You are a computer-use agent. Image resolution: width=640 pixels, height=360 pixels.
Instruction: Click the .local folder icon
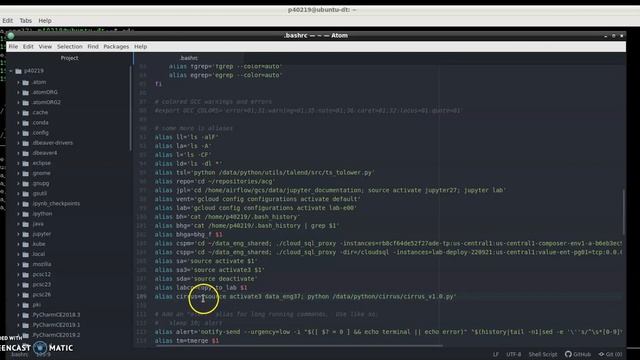(x=26, y=254)
